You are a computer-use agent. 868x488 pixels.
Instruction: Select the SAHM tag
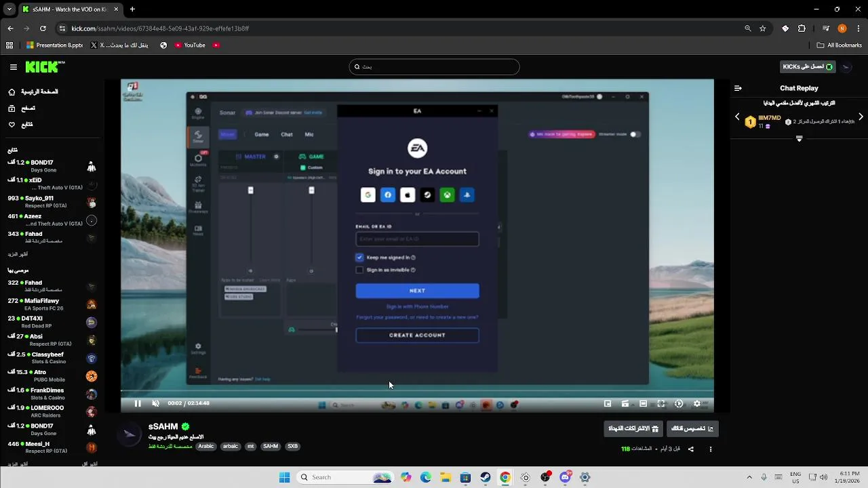point(271,446)
